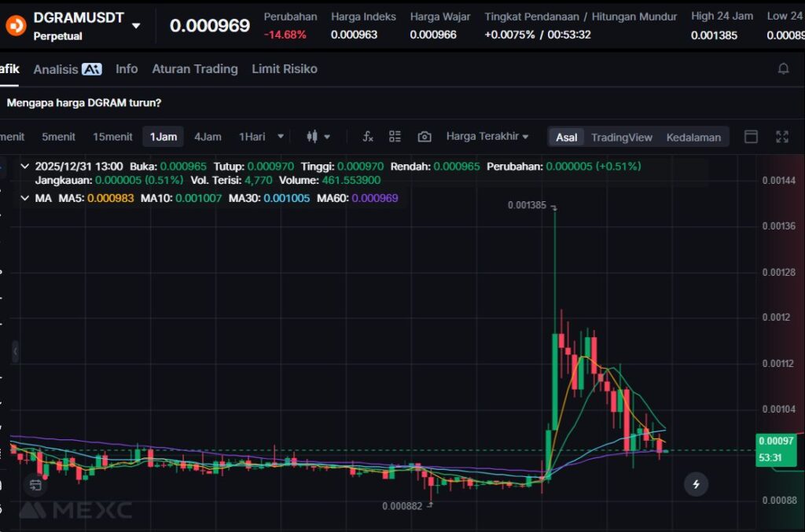Open the indicators (fx) panel
Viewport: 805px width, 532px height.
[x=367, y=137]
